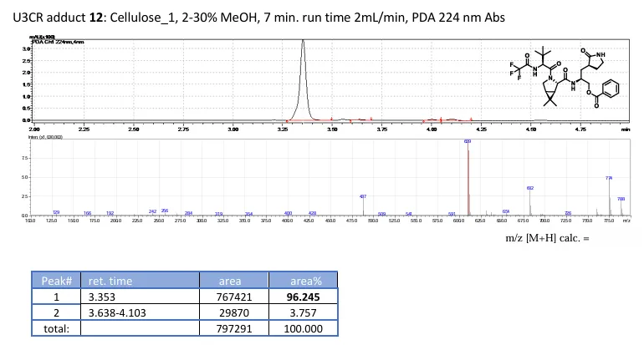Select the total area% cell "100.000"
Viewport: 644px width, 345px height.
[304, 328]
